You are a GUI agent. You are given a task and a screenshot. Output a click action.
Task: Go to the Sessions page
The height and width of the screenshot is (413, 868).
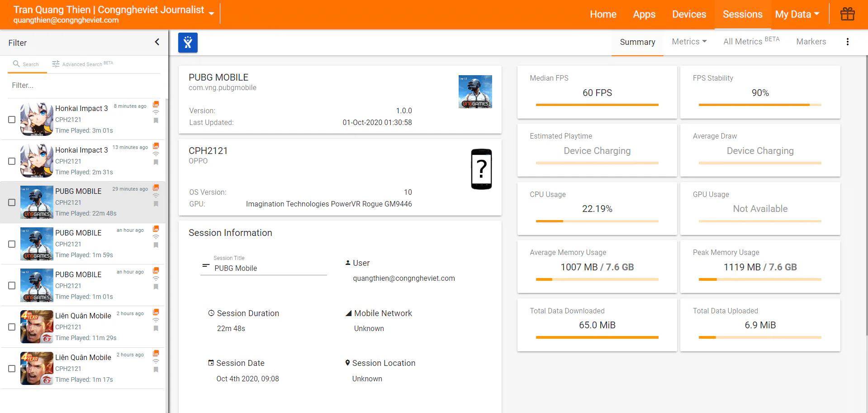click(x=742, y=14)
